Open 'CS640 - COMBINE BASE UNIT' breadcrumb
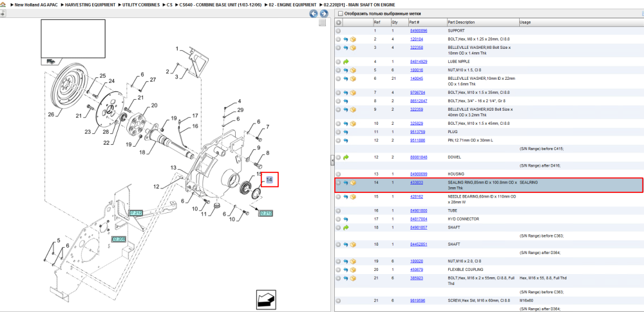Image resolution: width=644 pixels, height=312 pixels. [x=220, y=5]
